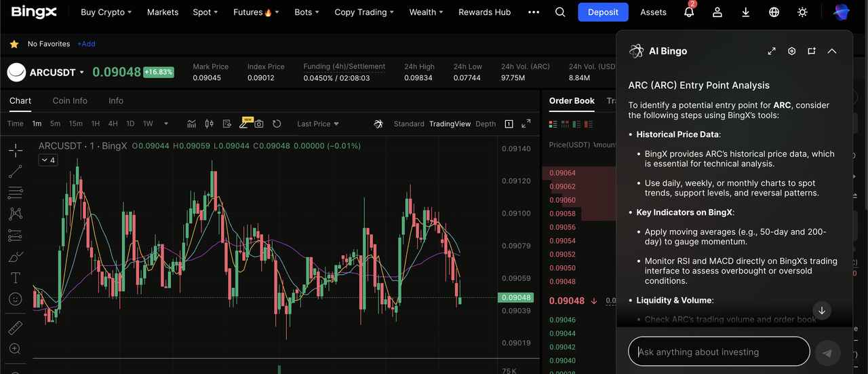Expand the Last Price dropdown
868x374 pixels.
click(318, 124)
